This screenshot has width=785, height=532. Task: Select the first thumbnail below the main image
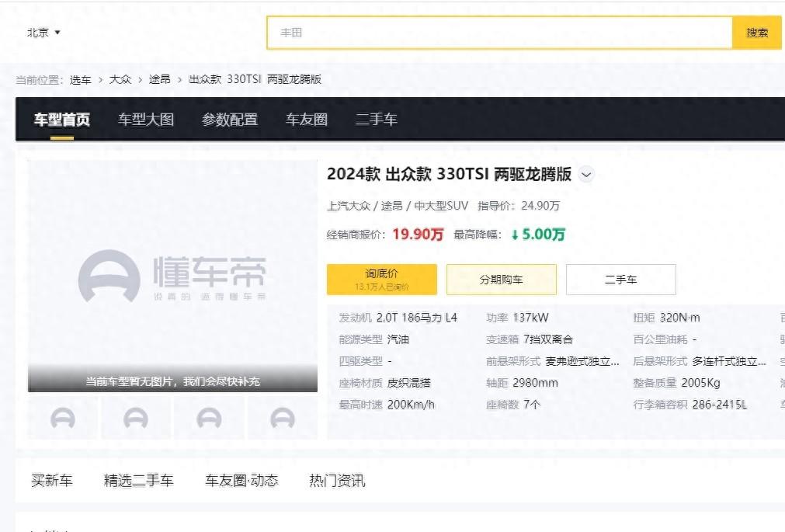pos(63,419)
